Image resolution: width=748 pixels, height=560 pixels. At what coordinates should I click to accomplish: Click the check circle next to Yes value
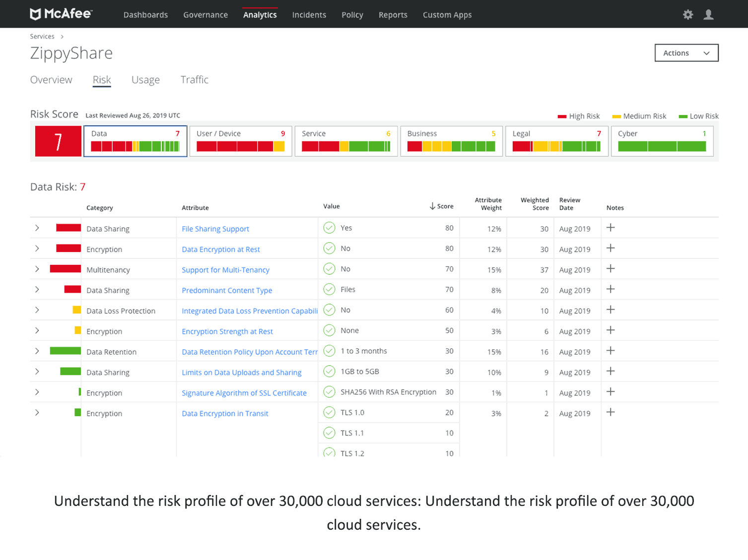[x=329, y=228]
